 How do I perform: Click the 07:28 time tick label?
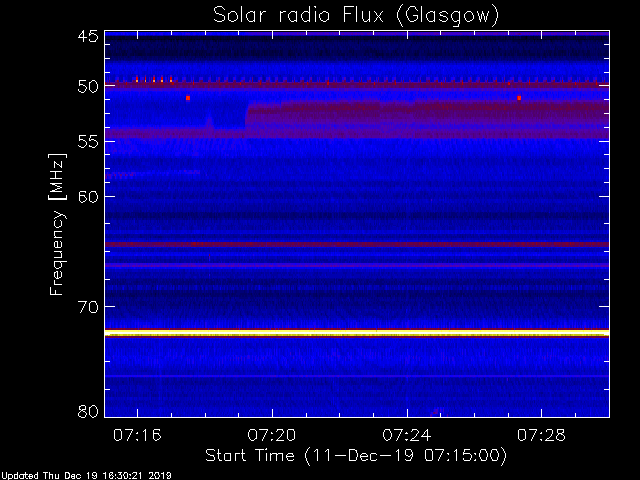[541, 435]
